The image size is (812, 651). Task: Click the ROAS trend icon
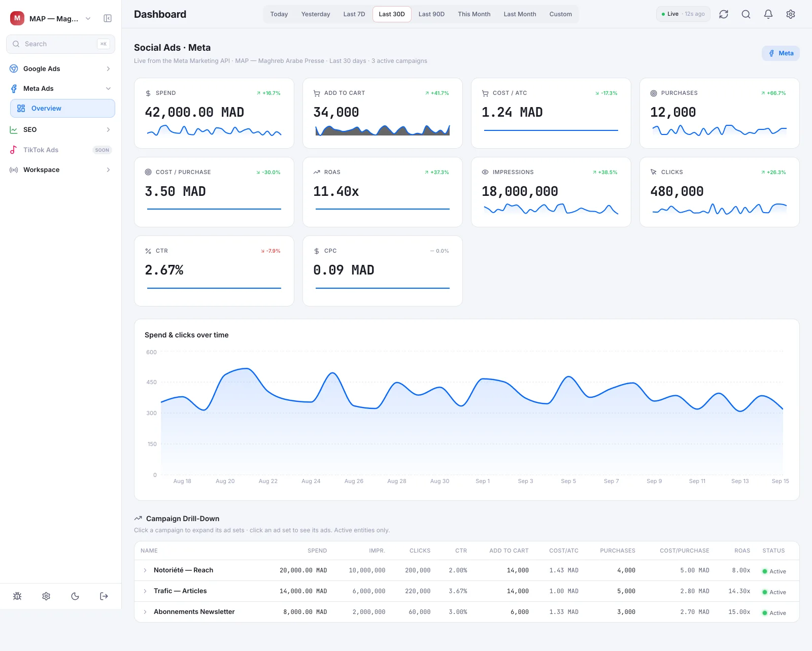point(317,172)
